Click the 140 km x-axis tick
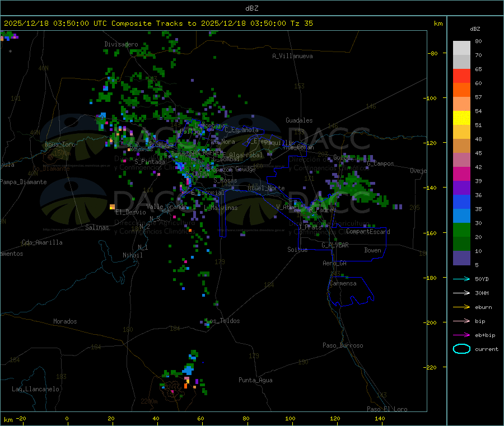504x426 pixels. pos(380,418)
